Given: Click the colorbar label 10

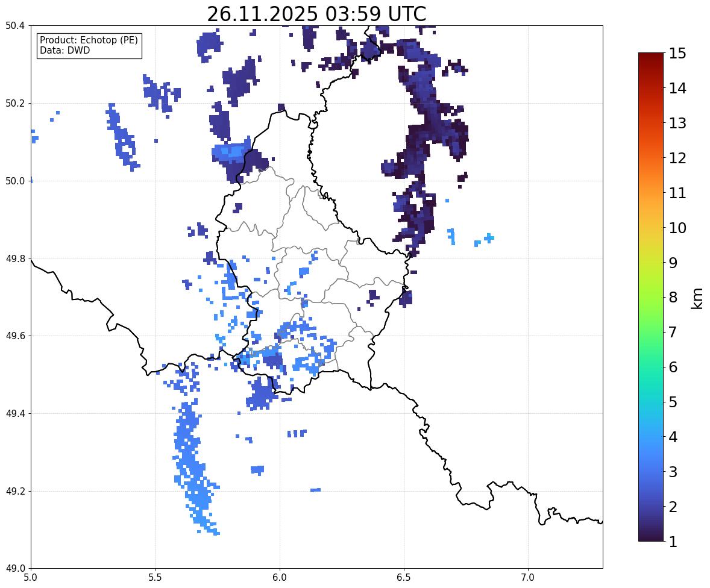Looking at the screenshot, I should [x=677, y=228].
